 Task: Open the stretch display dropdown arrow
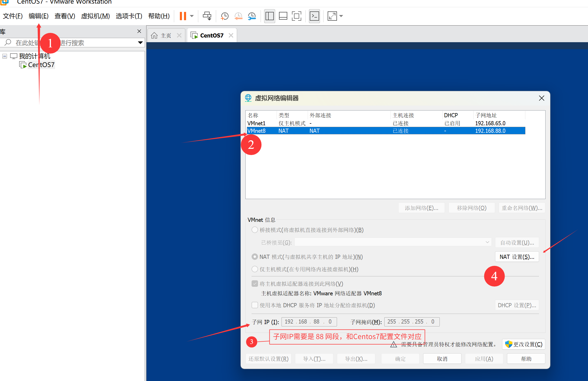pos(341,16)
